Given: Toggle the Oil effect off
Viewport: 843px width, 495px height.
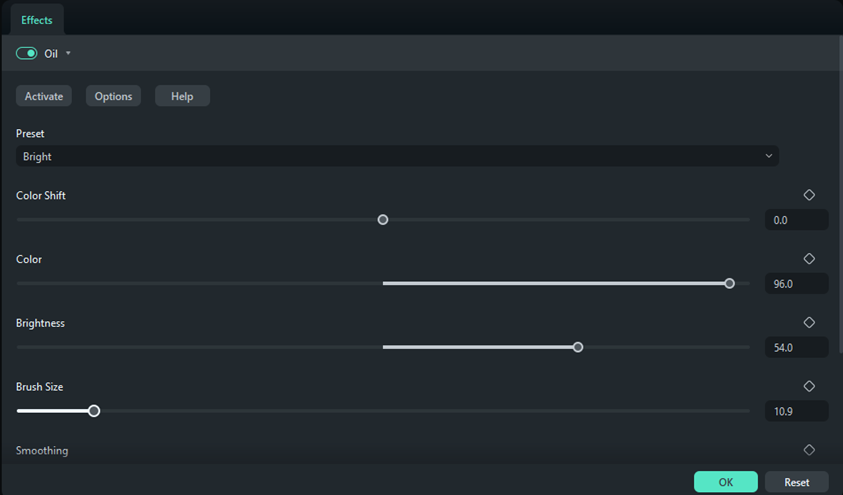Looking at the screenshot, I should click(27, 53).
